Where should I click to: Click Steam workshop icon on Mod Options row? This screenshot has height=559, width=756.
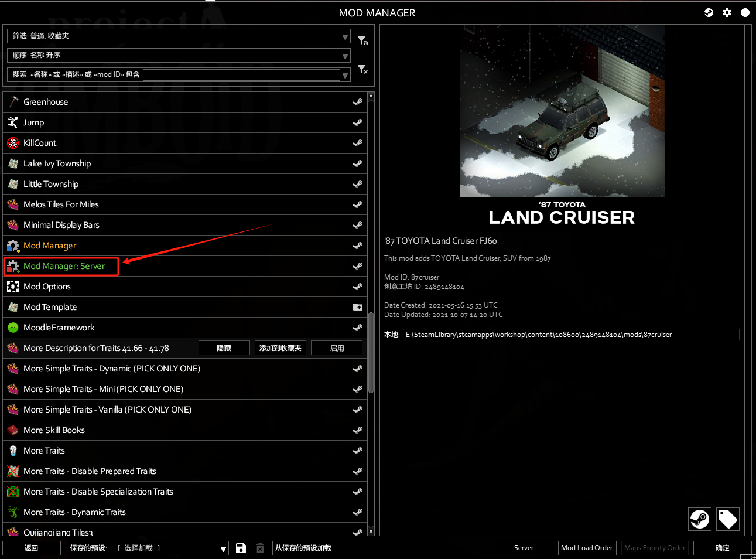358,287
